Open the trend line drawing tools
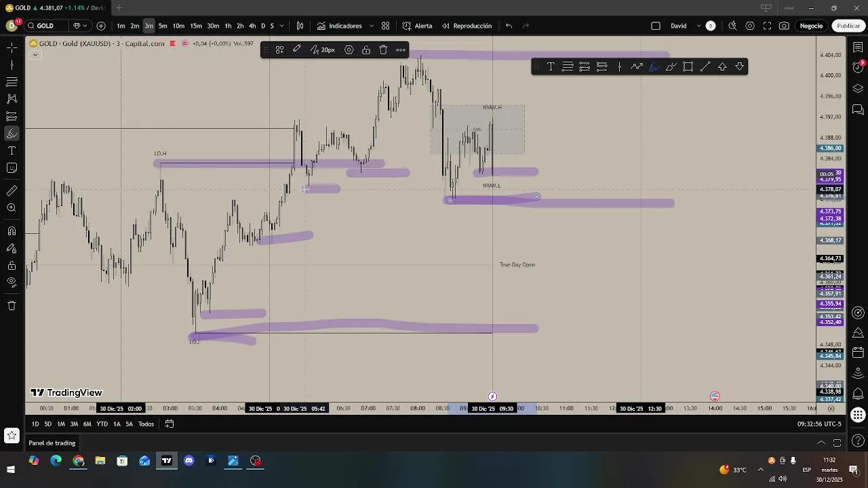 click(x=12, y=65)
